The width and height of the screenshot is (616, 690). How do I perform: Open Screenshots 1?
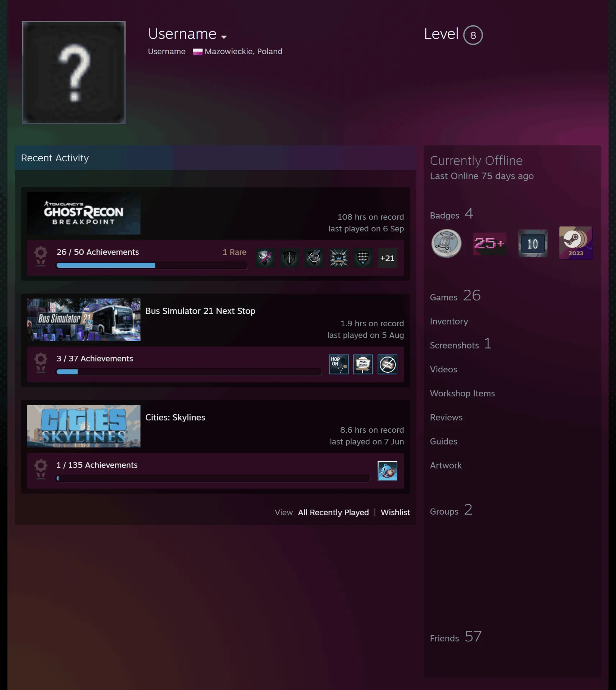460,344
